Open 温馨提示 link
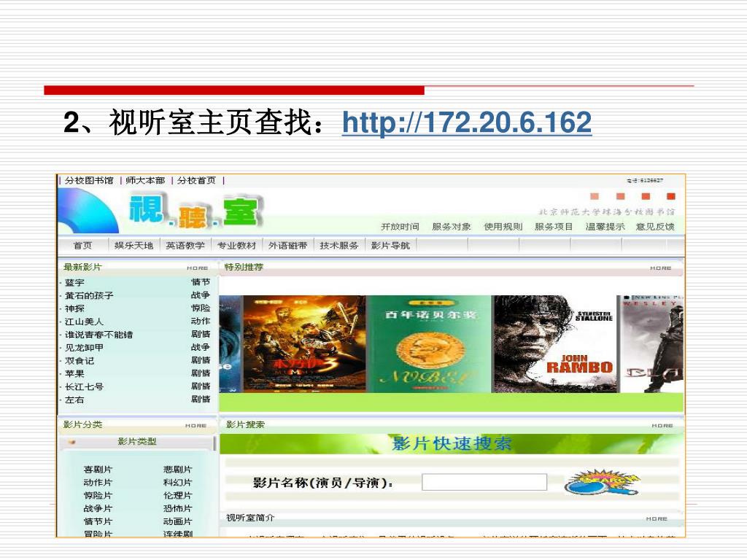Screen dimensions: 747x560 605,227
